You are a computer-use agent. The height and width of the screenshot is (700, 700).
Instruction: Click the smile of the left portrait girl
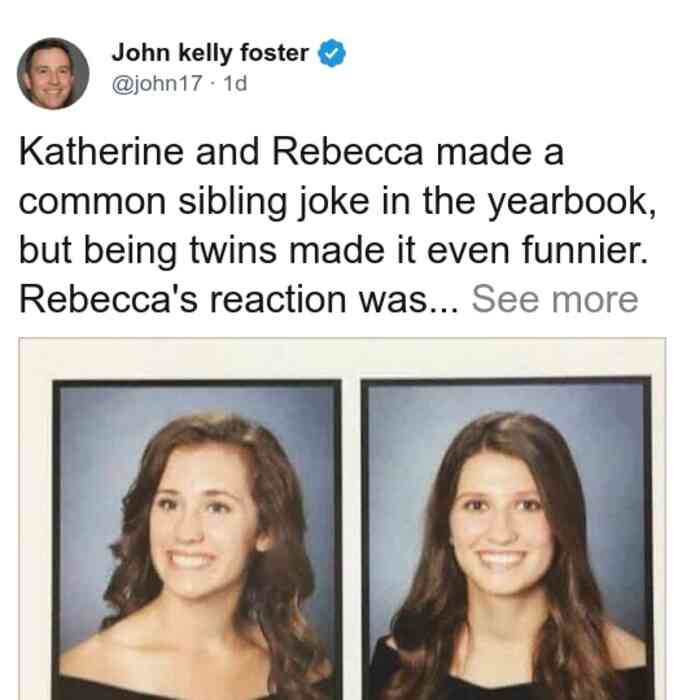192,559
